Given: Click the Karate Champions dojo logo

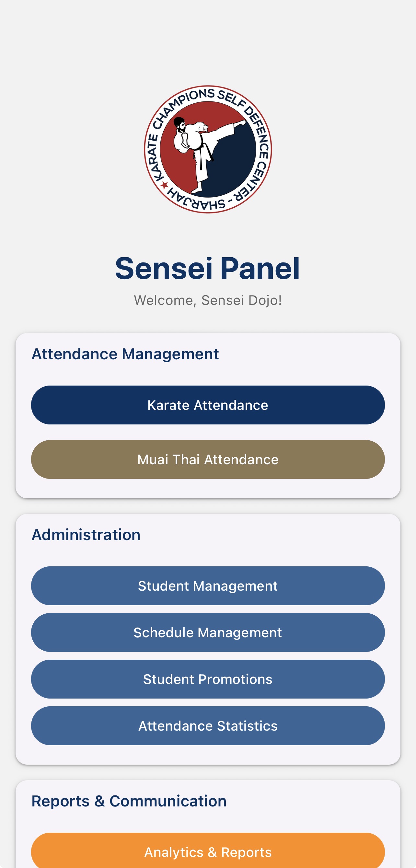Looking at the screenshot, I should click(208, 148).
